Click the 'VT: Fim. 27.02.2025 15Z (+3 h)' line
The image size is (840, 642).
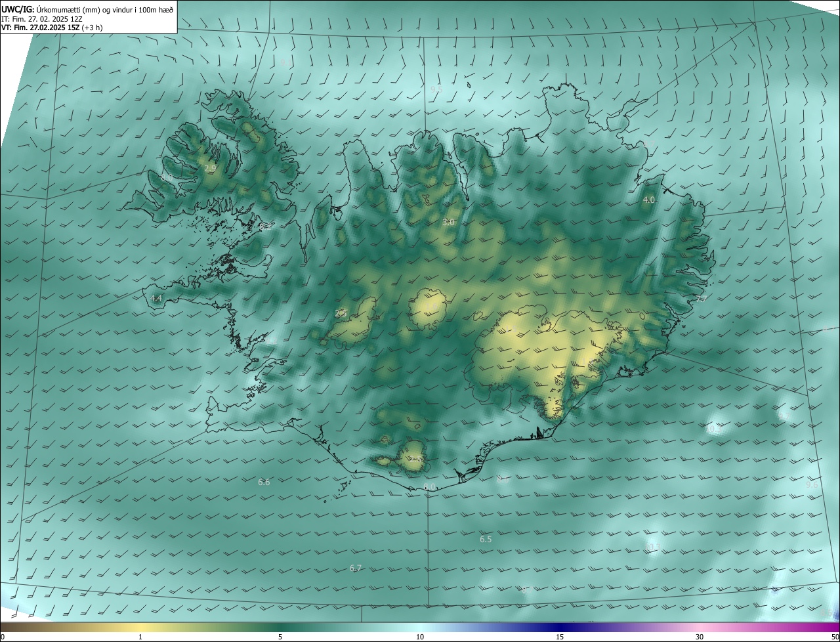tap(52, 28)
